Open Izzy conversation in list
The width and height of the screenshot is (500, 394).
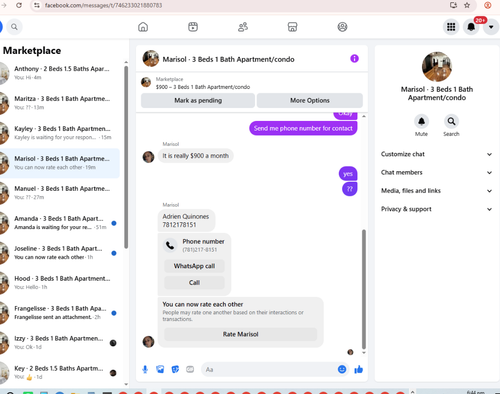60,343
